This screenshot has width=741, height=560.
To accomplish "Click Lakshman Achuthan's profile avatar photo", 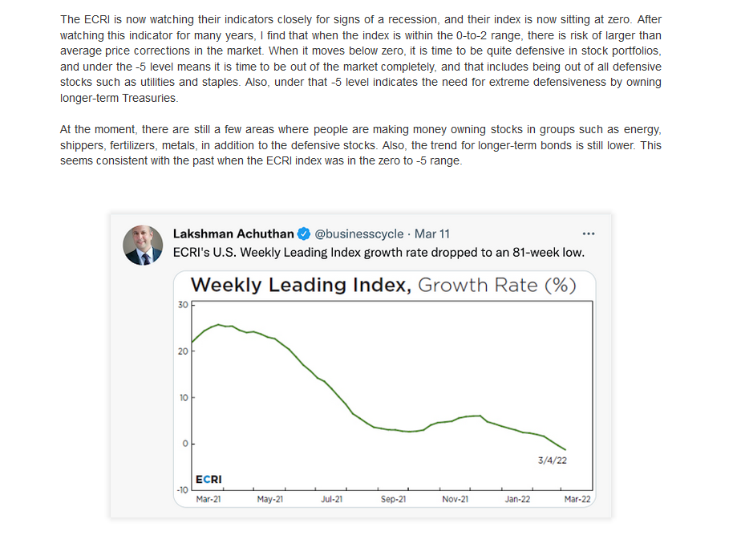I will pos(143,245).
